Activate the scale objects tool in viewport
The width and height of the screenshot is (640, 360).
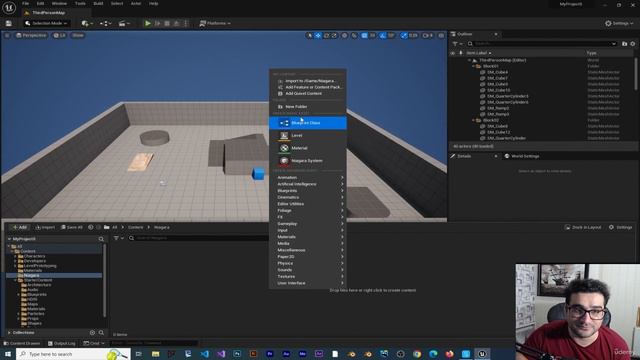334,36
